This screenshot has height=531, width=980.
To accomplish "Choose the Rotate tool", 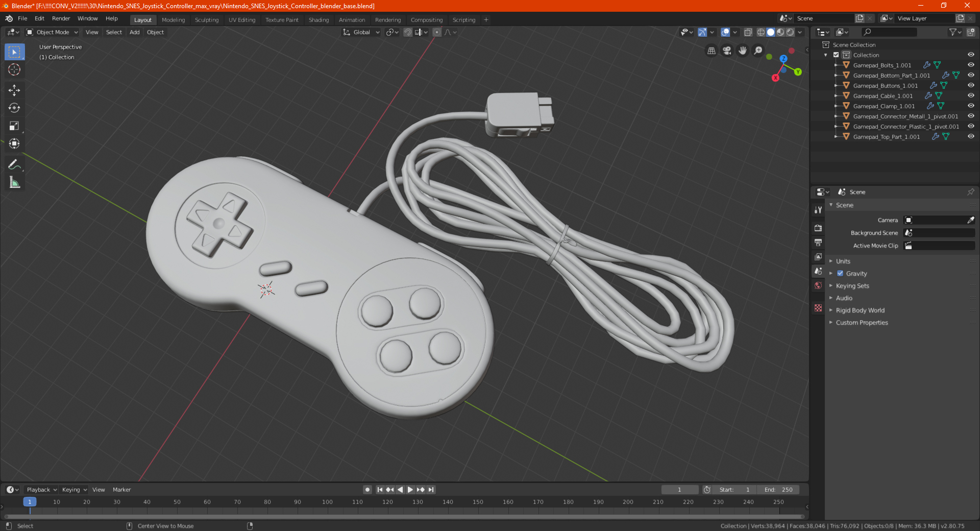I will pos(14,108).
